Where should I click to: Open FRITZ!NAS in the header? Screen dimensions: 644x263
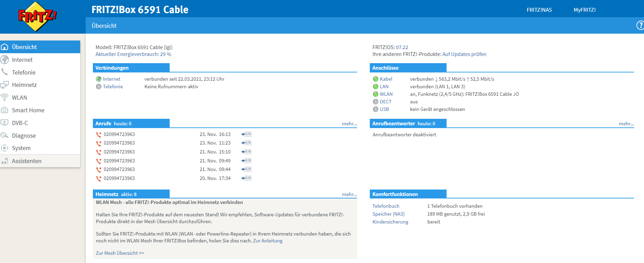pyautogui.click(x=539, y=10)
